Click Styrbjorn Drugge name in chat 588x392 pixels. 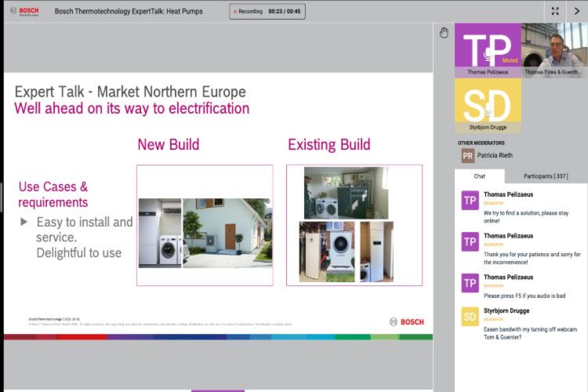pyautogui.click(x=507, y=311)
